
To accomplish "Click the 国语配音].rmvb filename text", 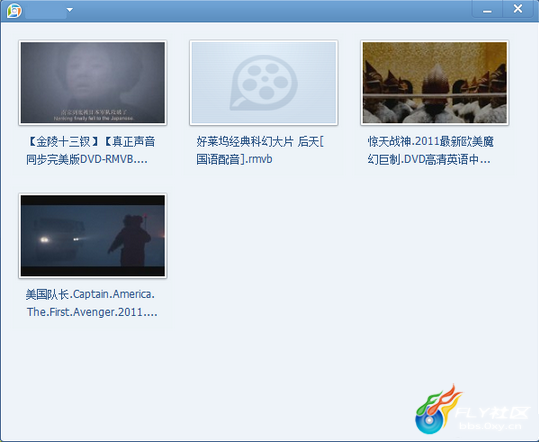I will (x=234, y=159).
